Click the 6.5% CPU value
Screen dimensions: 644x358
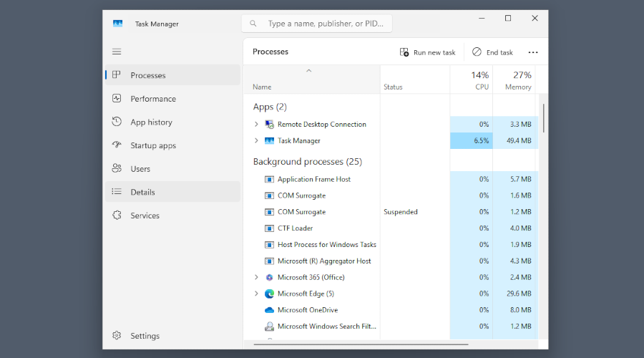(482, 140)
